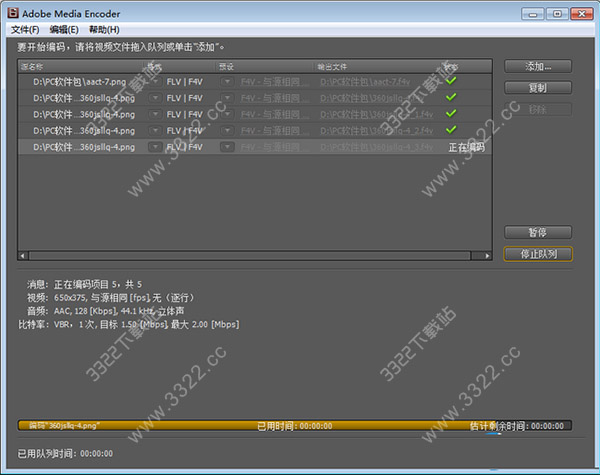
Task: Click the FLV | F4V cell for aact-7.png
Action: click(184, 82)
